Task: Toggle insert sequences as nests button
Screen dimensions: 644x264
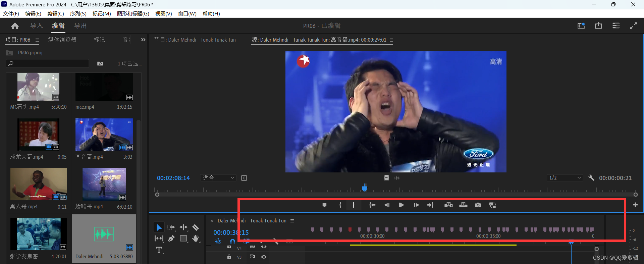Action: tap(218, 241)
